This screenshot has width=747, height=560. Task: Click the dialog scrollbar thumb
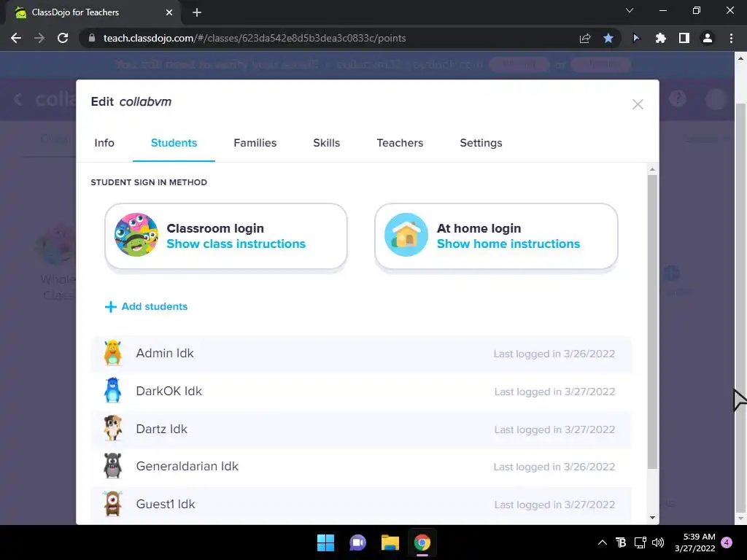click(652, 322)
